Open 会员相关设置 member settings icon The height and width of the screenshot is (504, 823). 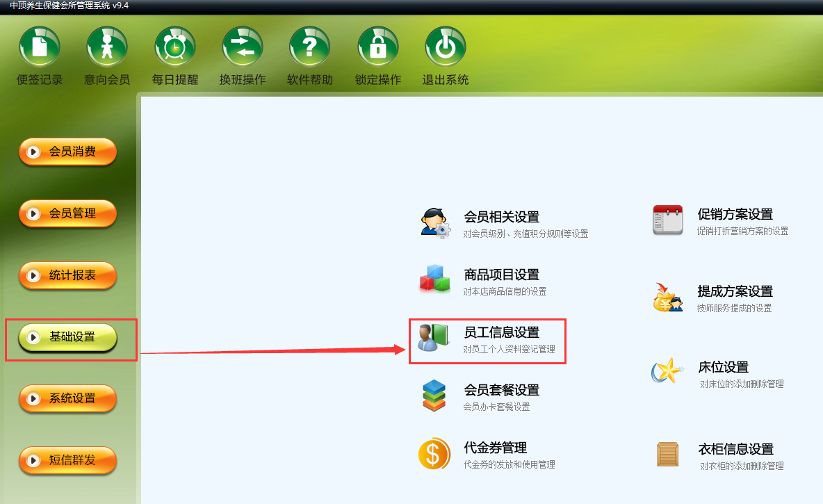tap(435, 223)
